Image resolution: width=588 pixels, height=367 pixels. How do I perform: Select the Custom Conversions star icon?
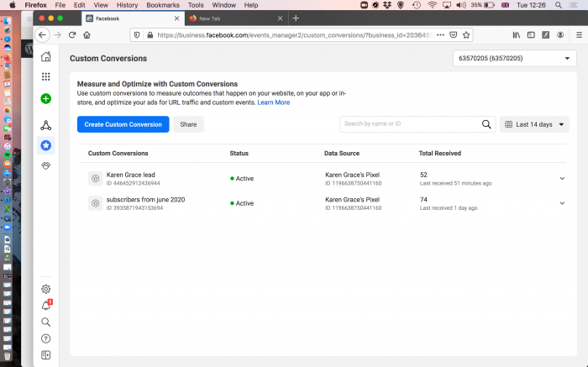pos(45,145)
